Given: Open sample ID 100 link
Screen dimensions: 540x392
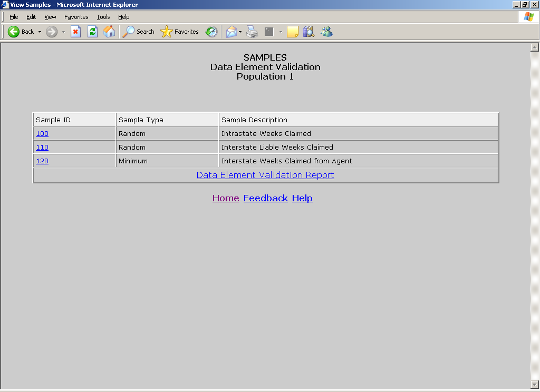Looking at the screenshot, I should pos(42,133).
